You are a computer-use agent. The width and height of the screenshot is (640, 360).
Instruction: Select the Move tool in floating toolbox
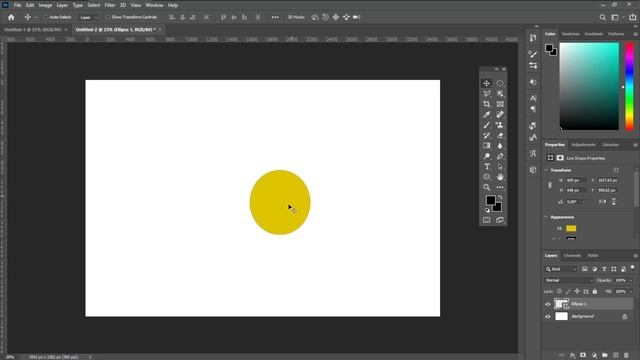pos(487,83)
